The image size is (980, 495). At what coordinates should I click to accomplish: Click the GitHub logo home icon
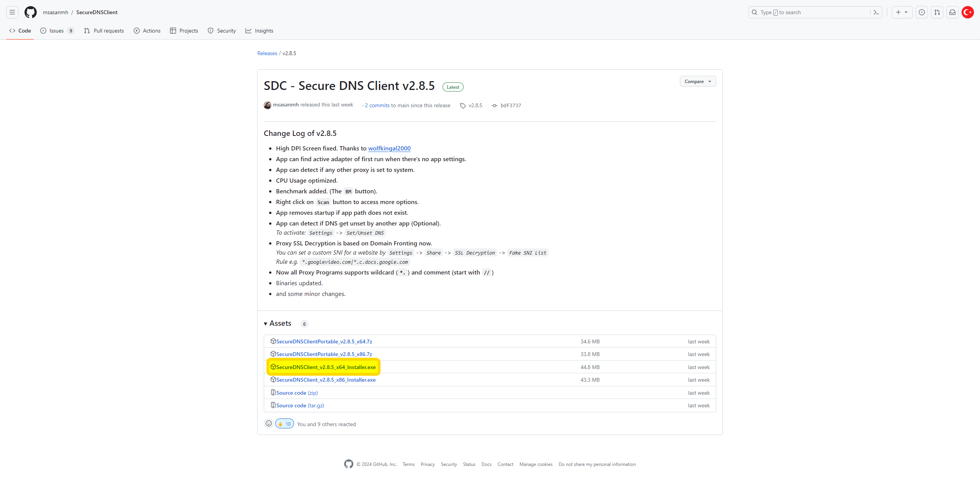click(31, 12)
